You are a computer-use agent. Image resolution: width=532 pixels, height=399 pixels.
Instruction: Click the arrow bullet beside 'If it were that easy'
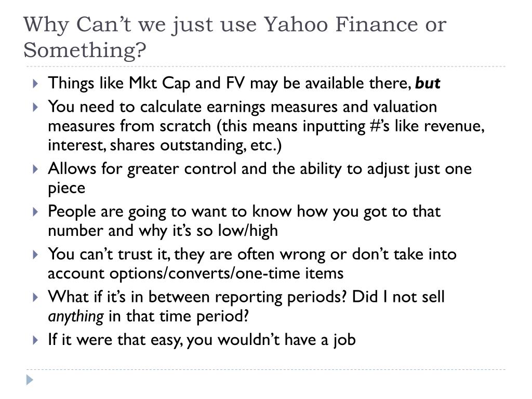click(35, 340)
